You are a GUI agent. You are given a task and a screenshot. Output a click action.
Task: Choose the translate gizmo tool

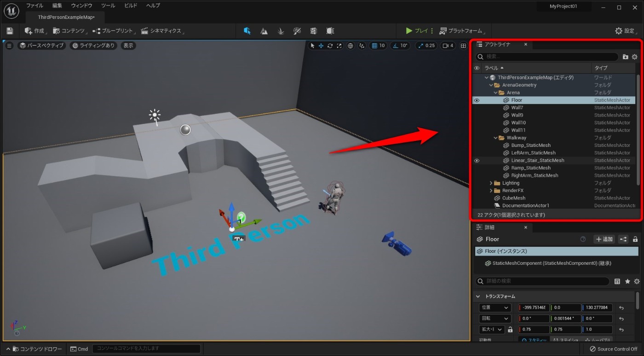tap(321, 46)
